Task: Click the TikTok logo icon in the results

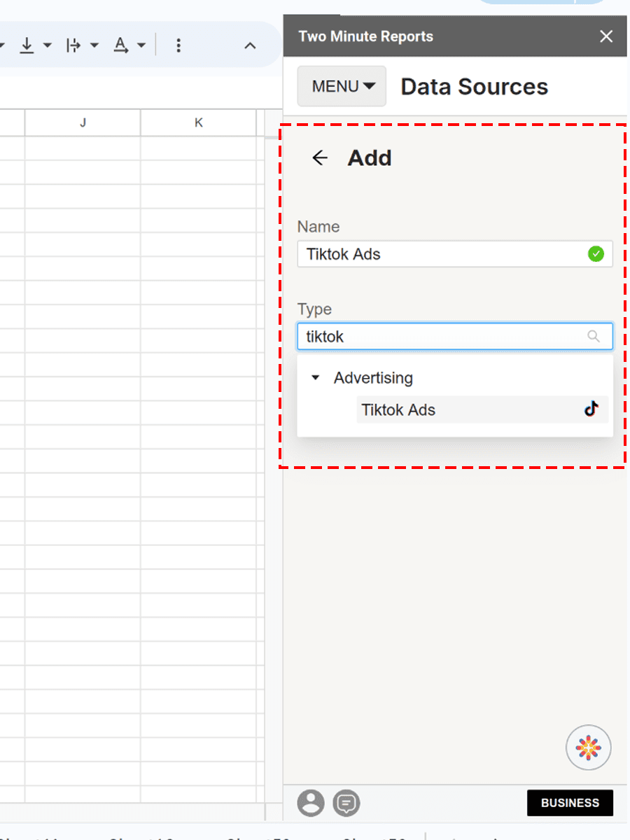Action: click(x=591, y=409)
